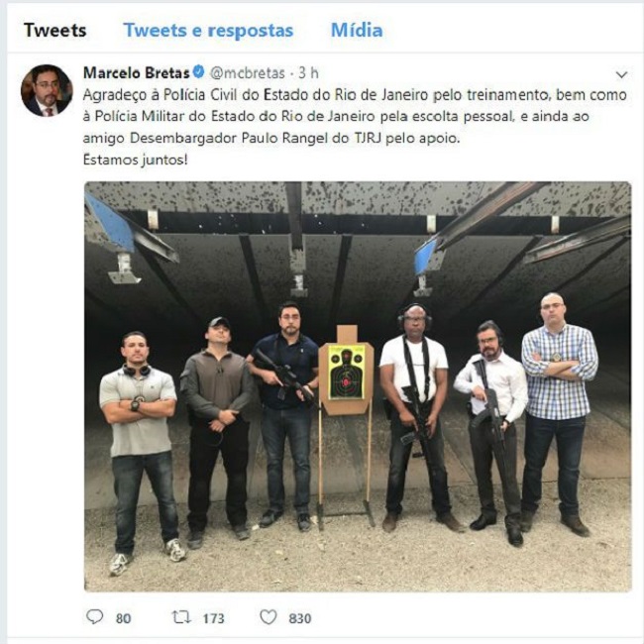
Task: Open the Tweets tab
Action: [55, 31]
